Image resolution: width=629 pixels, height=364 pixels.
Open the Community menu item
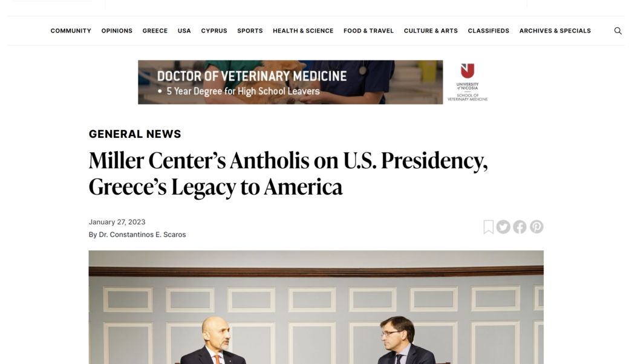coord(71,31)
